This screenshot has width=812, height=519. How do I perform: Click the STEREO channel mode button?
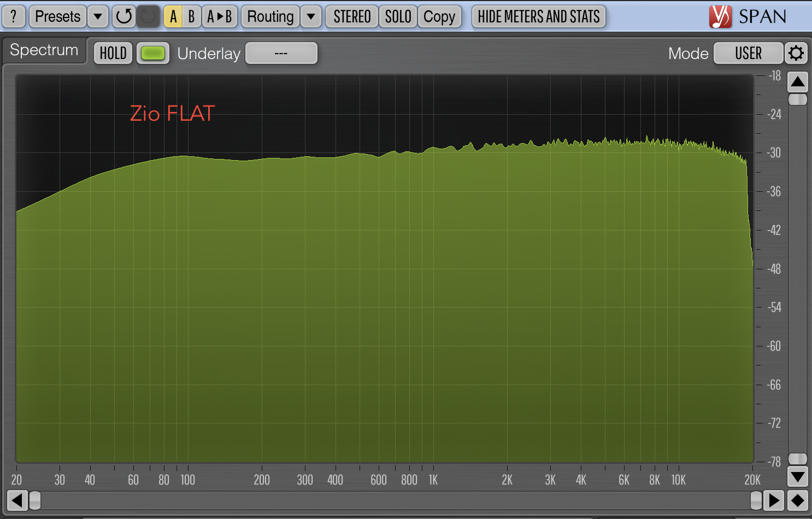click(352, 16)
